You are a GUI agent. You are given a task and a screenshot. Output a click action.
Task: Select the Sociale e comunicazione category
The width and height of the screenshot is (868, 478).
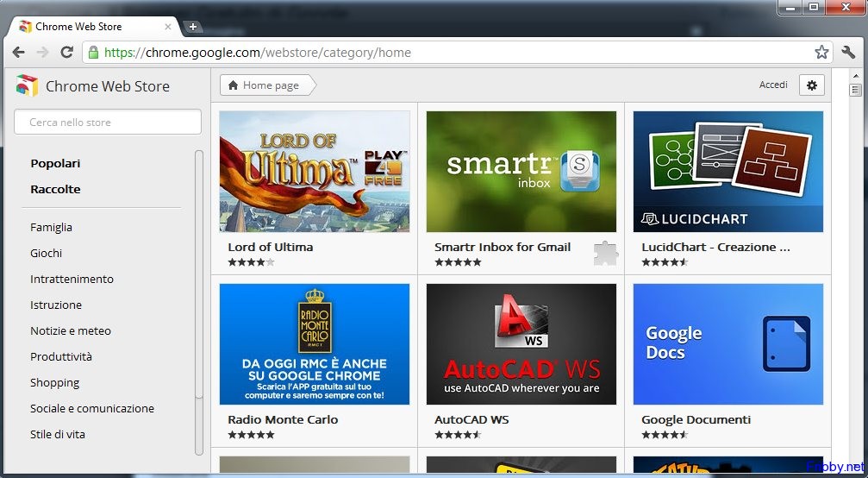click(x=92, y=409)
